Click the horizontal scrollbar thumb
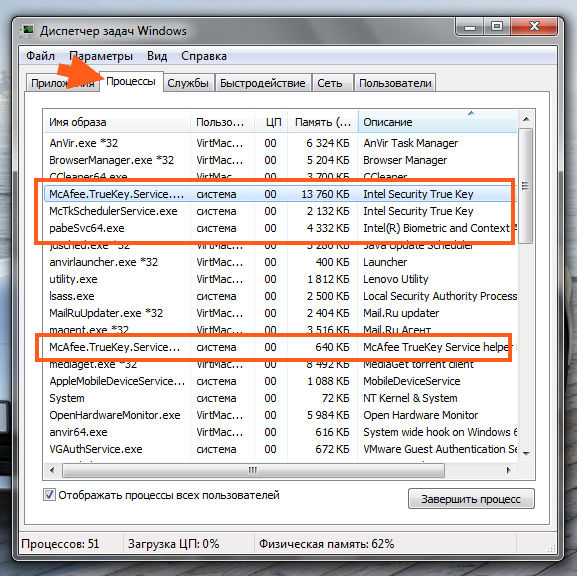The width and height of the screenshot is (577, 576). (253, 470)
